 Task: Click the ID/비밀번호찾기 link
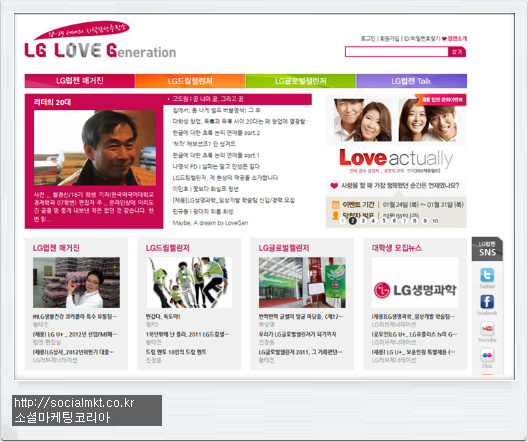point(422,39)
